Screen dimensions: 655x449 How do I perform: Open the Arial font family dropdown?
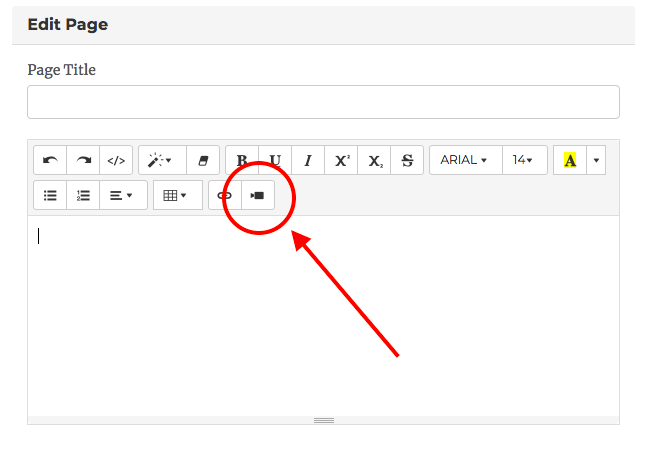pyautogui.click(x=464, y=160)
